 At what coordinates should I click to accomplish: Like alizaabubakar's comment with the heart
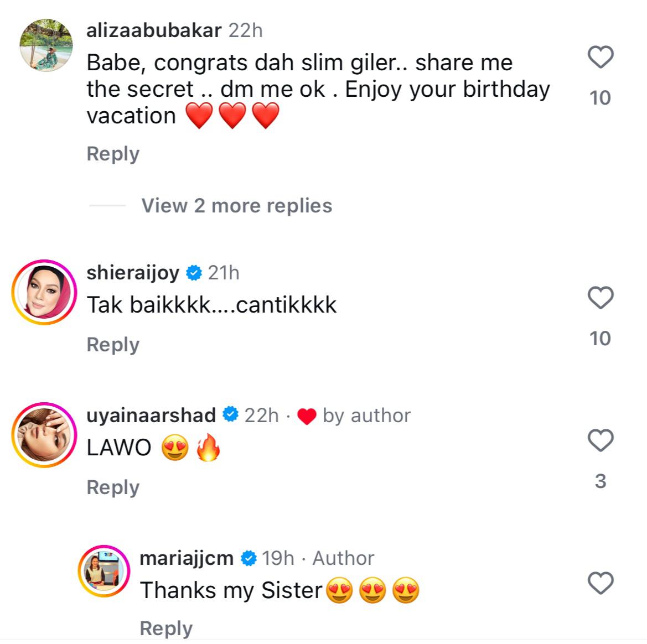[x=600, y=57]
